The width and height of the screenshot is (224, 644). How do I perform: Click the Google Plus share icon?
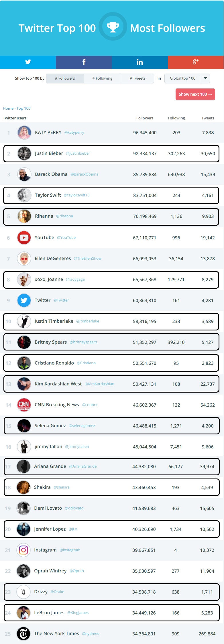point(196,62)
